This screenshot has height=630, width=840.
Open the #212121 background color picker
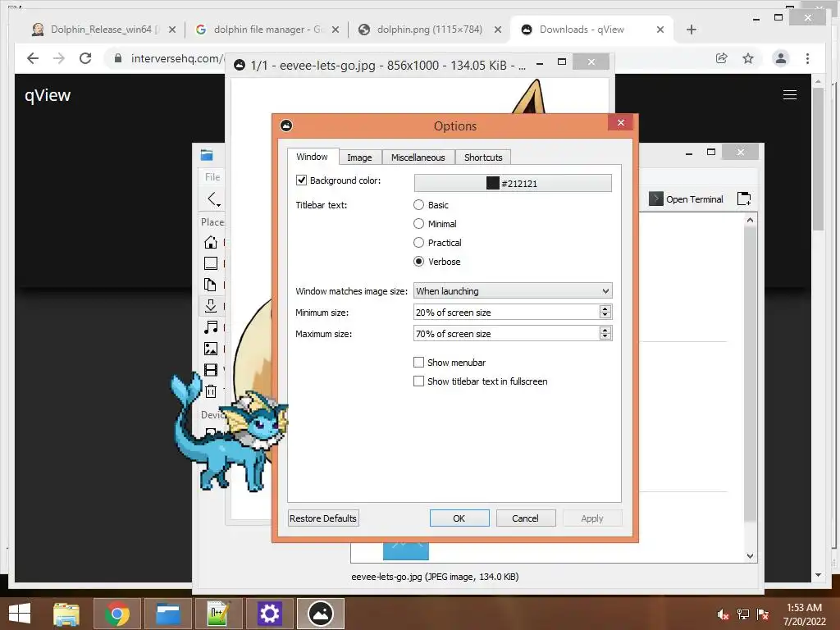513,183
